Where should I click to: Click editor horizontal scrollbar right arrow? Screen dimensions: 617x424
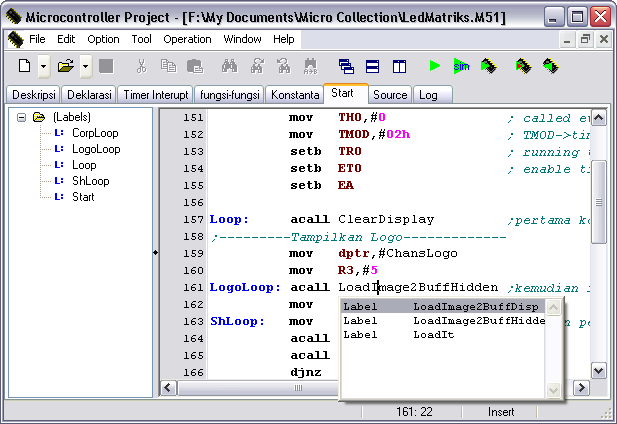[581, 388]
